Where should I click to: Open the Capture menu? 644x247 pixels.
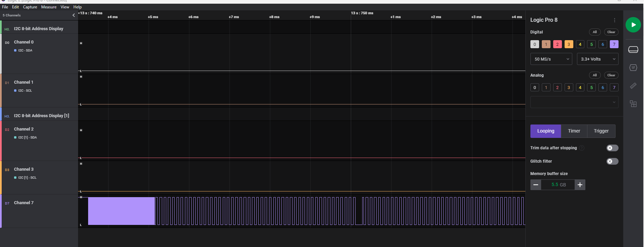click(x=30, y=7)
